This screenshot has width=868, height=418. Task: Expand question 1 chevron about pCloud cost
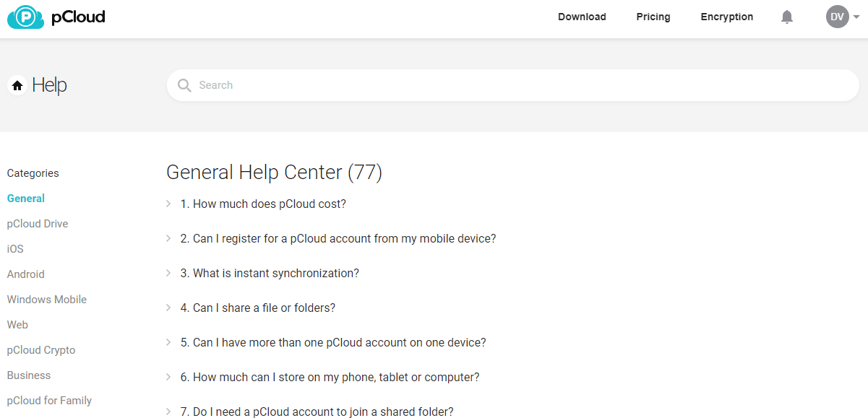(168, 204)
